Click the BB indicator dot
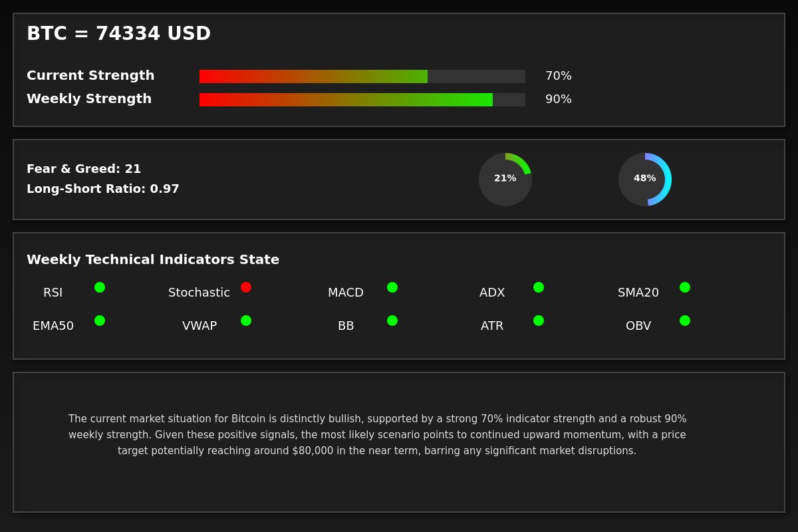 pyautogui.click(x=392, y=321)
